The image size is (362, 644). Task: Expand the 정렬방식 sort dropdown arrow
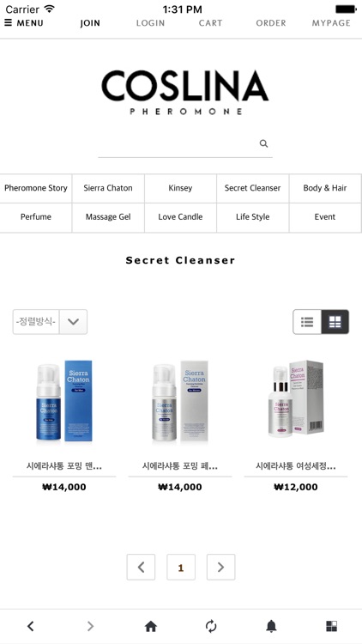click(x=73, y=322)
